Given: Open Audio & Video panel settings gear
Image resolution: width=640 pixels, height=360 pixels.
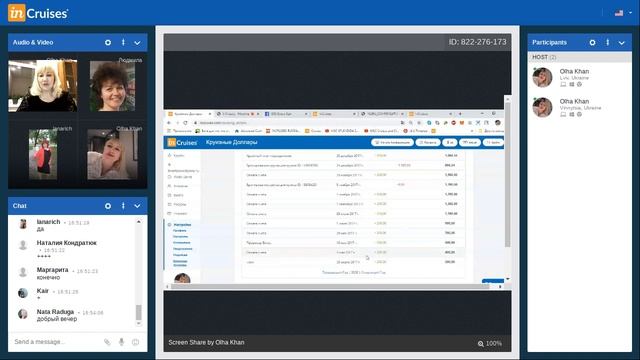Looking at the screenshot, I should [108, 42].
